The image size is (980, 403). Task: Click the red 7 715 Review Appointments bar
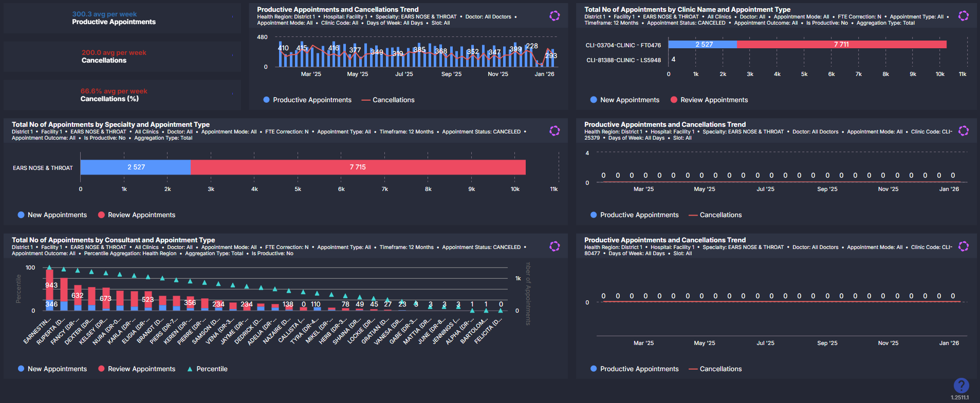(x=358, y=167)
